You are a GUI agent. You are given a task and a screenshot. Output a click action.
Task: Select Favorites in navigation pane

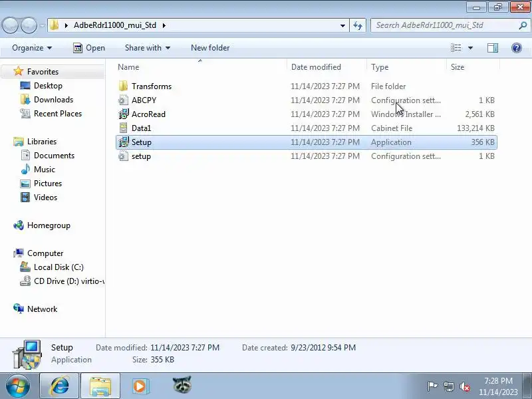[43, 72]
